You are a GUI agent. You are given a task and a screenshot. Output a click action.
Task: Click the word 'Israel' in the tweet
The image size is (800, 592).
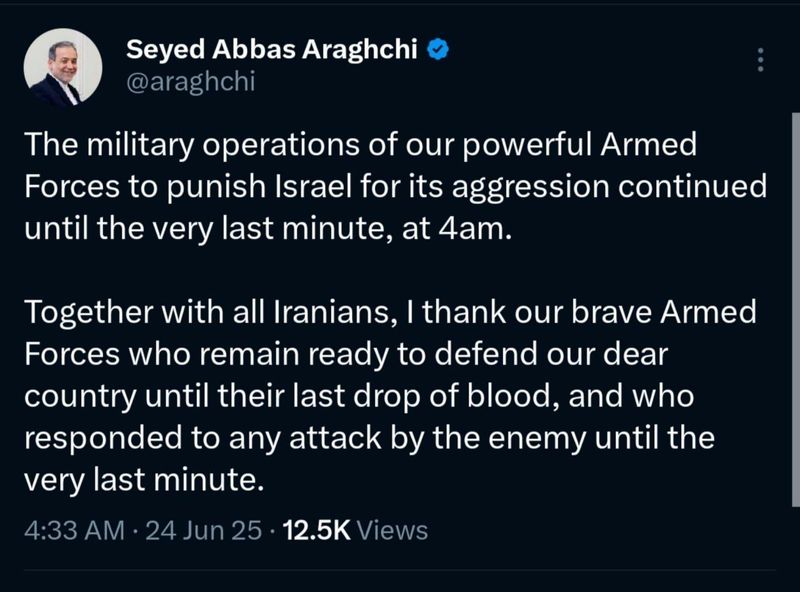(x=313, y=186)
